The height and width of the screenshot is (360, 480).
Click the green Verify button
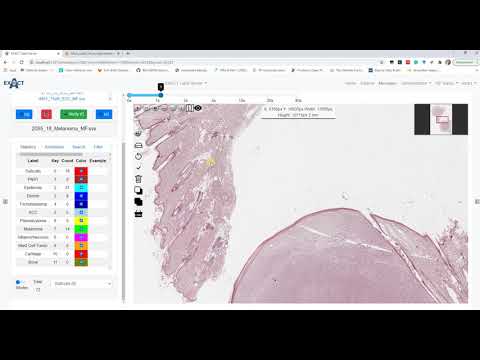point(74,114)
